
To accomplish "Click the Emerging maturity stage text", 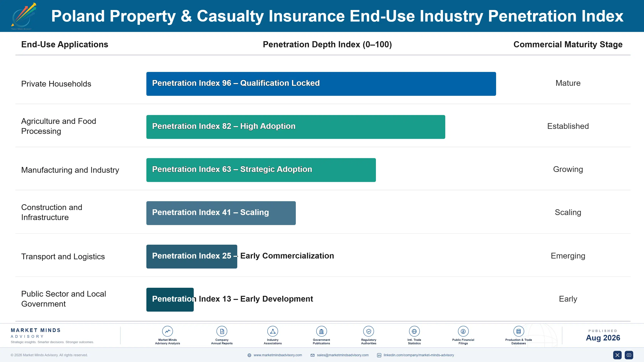I will tap(568, 256).
